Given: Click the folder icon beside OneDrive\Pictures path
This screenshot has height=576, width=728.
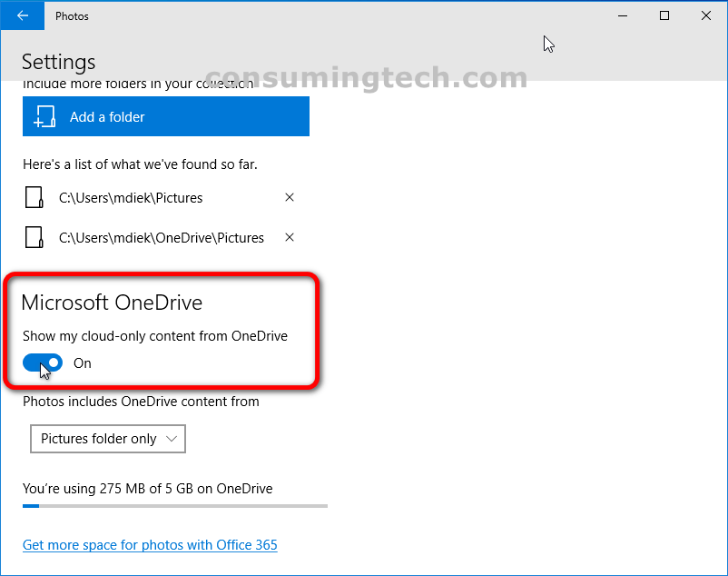Looking at the screenshot, I should 34,237.
